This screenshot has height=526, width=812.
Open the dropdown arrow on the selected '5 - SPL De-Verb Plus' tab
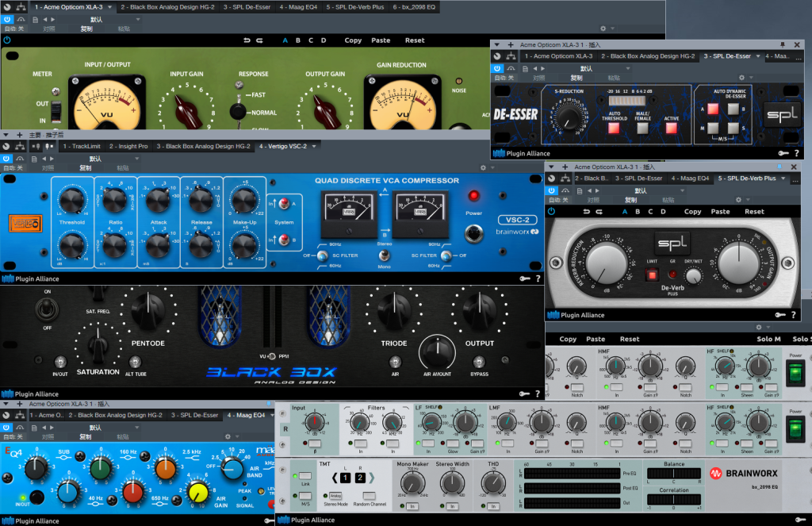click(783, 179)
